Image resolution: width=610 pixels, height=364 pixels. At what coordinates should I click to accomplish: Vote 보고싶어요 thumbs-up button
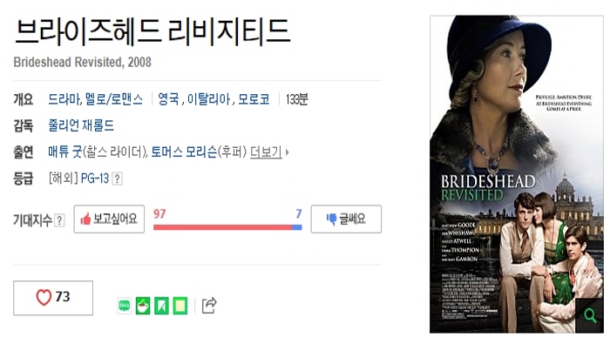(x=109, y=219)
